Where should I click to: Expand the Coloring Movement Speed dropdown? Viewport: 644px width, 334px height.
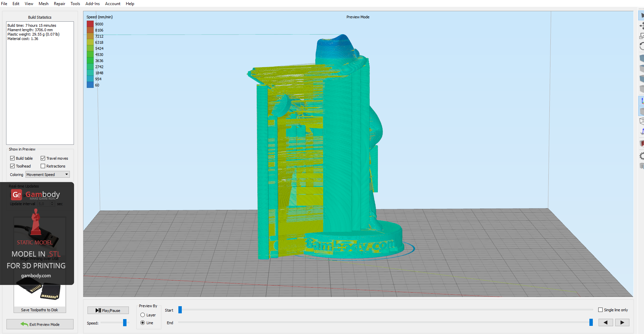click(47, 175)
